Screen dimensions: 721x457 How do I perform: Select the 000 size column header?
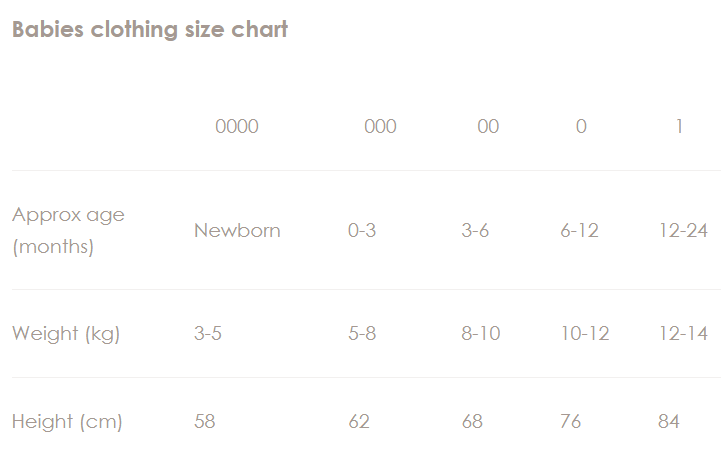[380, 126]
